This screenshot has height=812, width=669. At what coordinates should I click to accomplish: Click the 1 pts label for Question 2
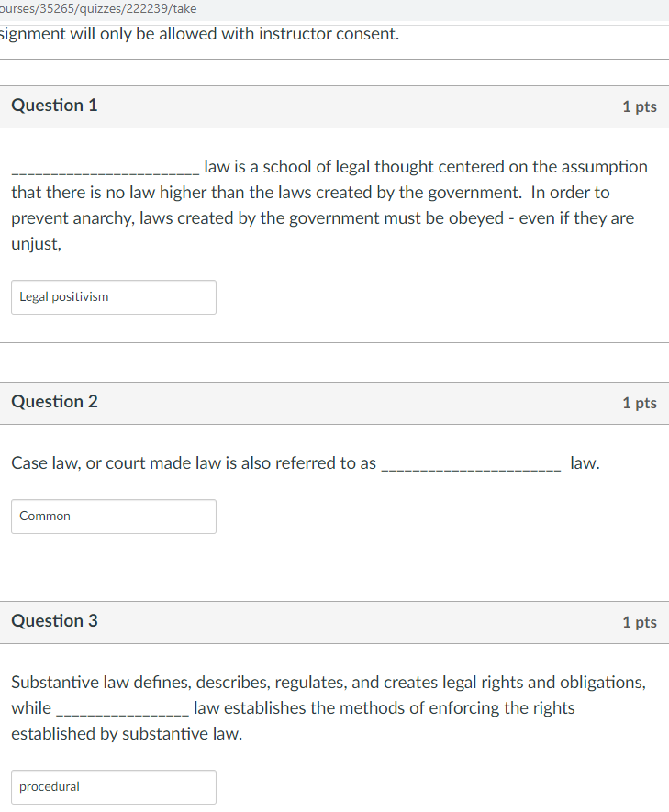(x=640, y=403)
